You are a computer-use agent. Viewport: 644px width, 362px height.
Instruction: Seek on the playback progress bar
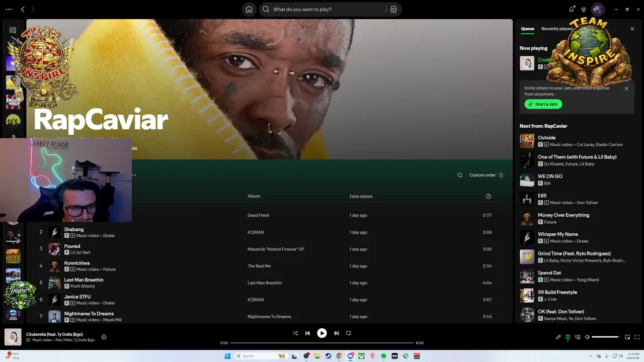322,343
